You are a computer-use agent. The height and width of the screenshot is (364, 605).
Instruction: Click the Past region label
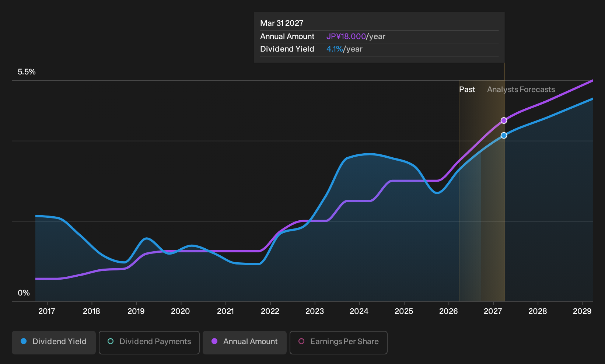tap(467, 90)
